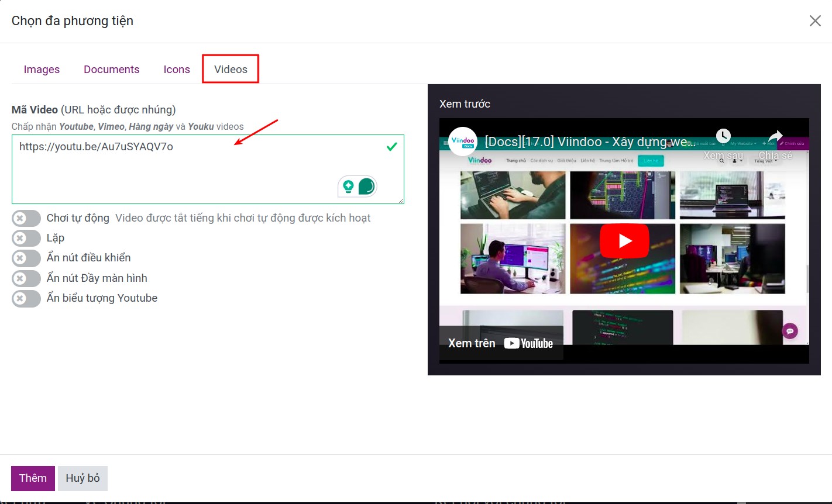
Task: Click the "Chia sẻ" share arrow icon
Action: (774, 136)
